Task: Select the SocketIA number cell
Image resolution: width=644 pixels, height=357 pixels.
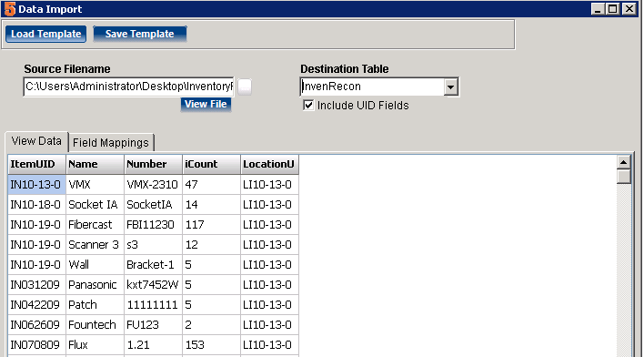Action: pos(153,204)
